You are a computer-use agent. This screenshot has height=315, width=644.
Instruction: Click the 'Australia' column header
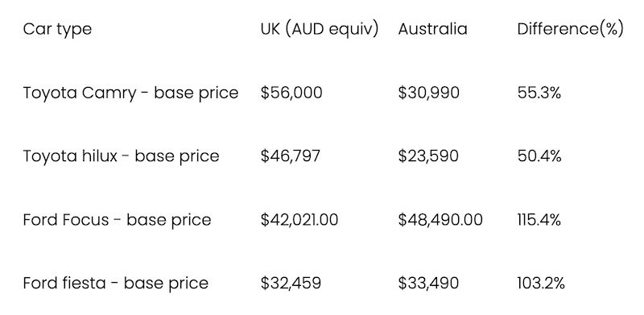[x=432, y=29]
